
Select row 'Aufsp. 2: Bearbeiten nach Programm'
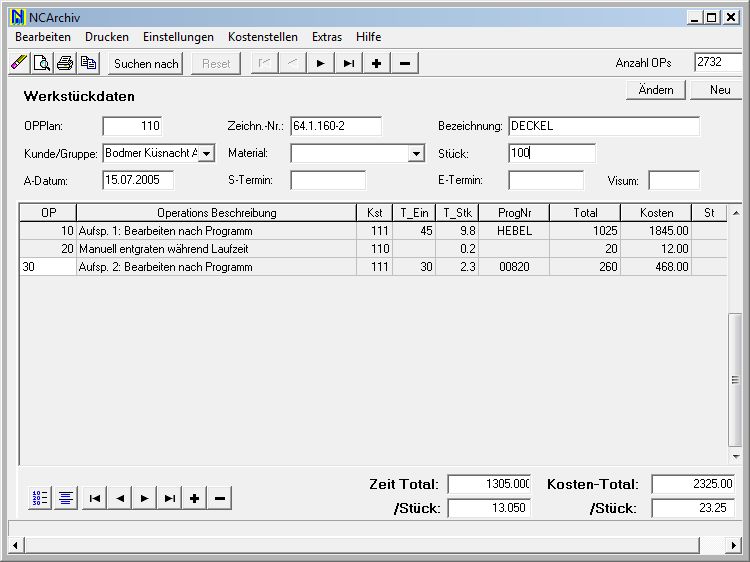(x=373, y=267)
